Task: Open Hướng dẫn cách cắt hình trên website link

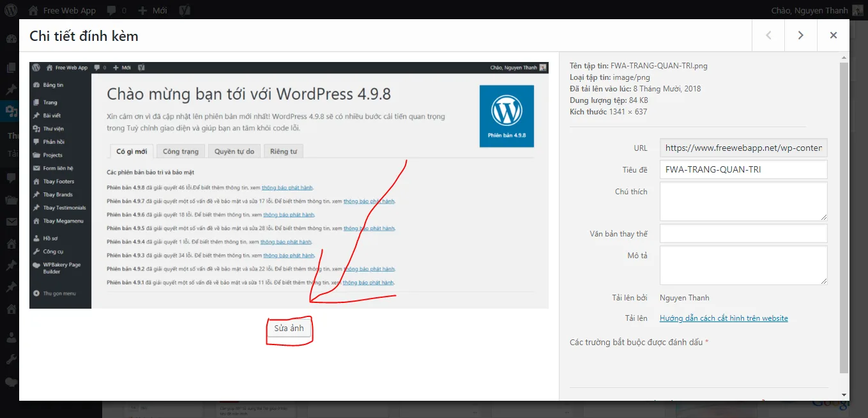Action: coord(724,318)
